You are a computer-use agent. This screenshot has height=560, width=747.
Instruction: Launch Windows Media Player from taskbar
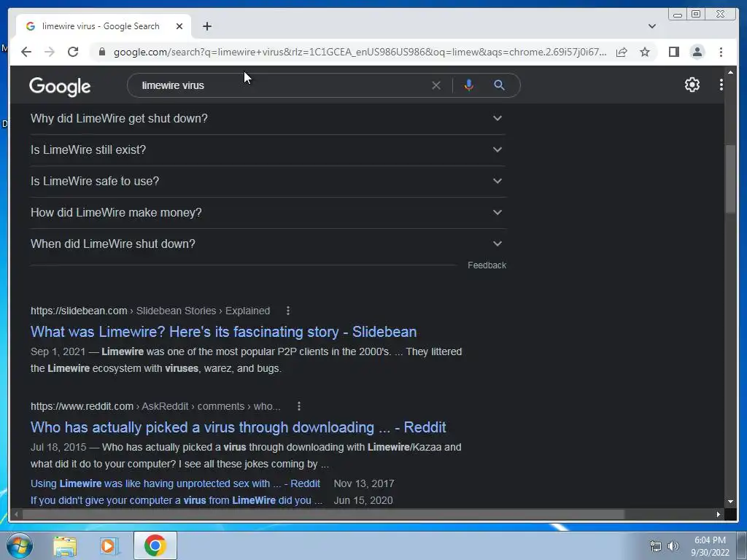109,546
